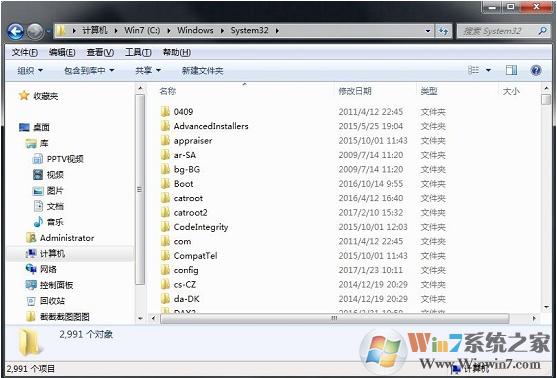Open the 帮助(H) menu
Screen dimensions: 557x378
pyautogui.click(x=177, y=52)
